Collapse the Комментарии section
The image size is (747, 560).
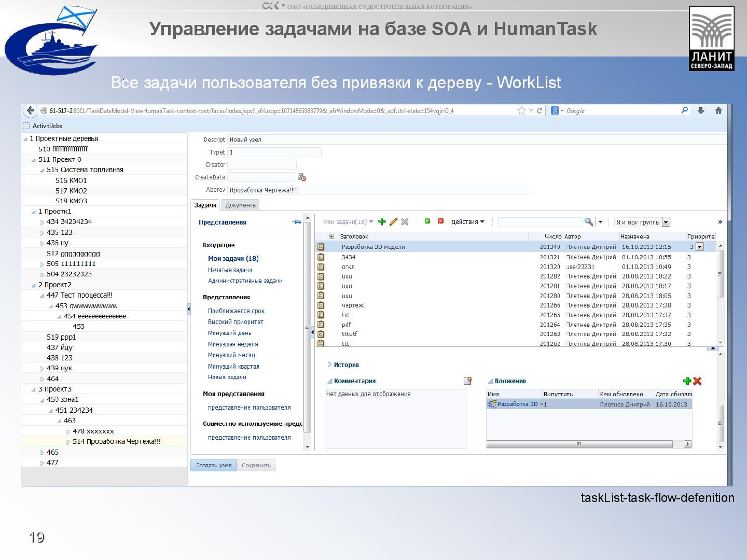click(x=330, y=380)
